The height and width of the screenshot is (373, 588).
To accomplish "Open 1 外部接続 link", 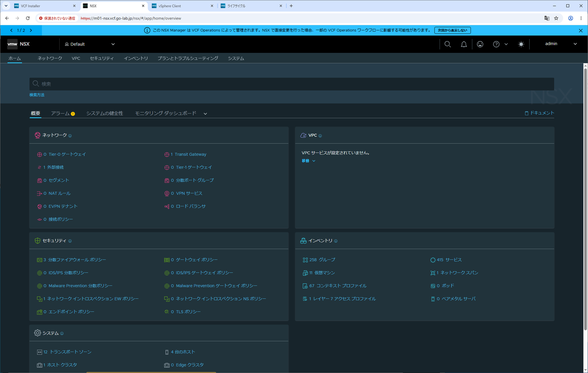I will click(54, 167).
